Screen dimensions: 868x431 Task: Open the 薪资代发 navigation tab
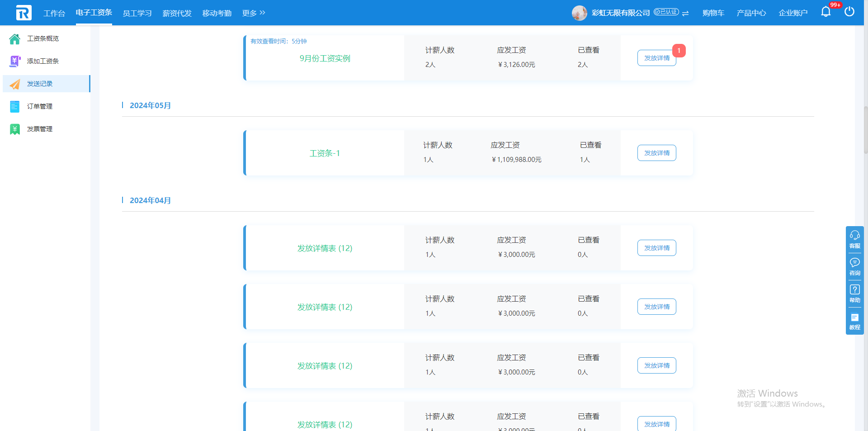coord(177,13)
